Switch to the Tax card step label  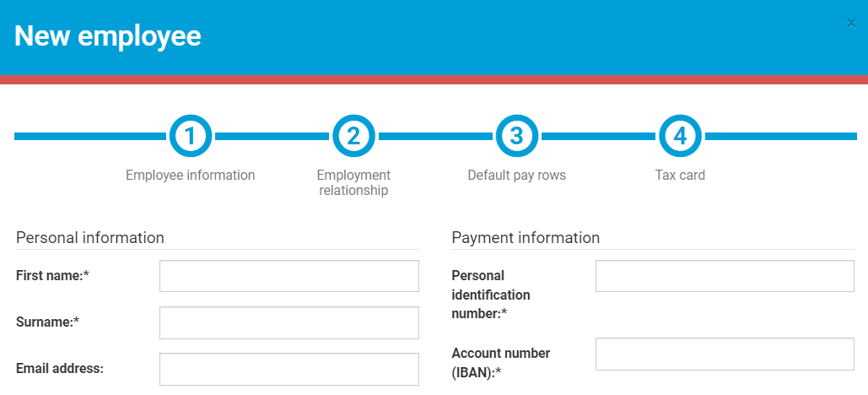coord(680,176)
